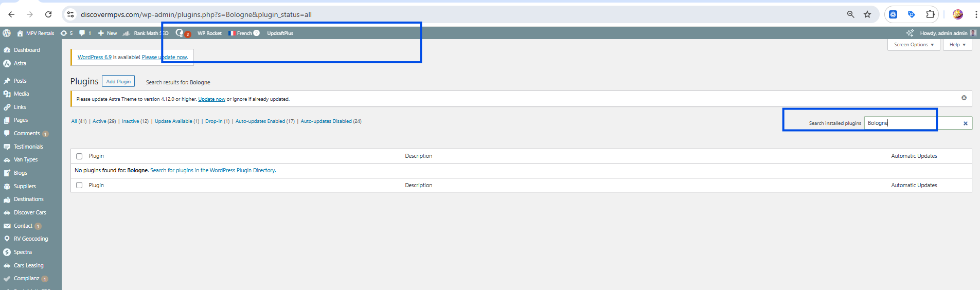
Task: Click Update now in the Astra notice
Action: tap(211, 99)
